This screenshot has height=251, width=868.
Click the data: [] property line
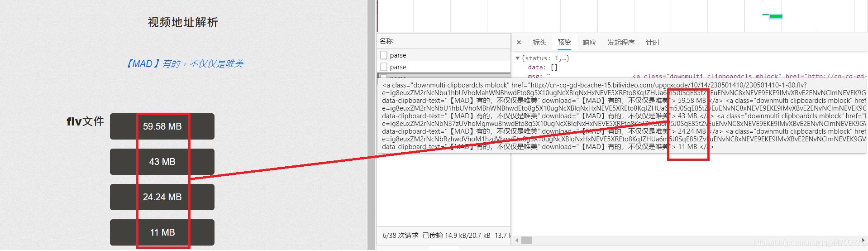tap(543, 68)
